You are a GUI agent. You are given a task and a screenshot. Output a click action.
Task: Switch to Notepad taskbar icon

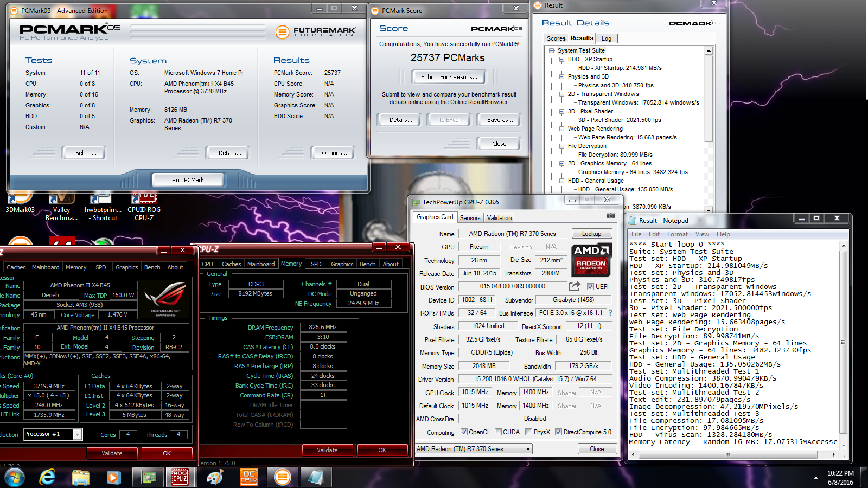(x=315, y=477)
